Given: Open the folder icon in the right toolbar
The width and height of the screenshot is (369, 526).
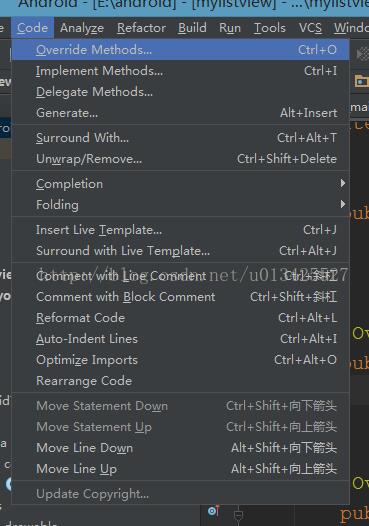Looking at the screenshot, I should click(x=362, y=81).
